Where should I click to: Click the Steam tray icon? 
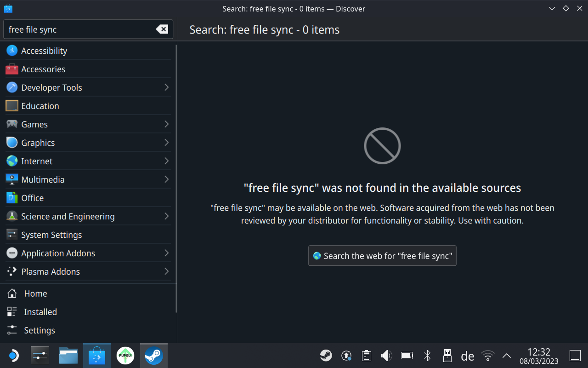(326, 356)
